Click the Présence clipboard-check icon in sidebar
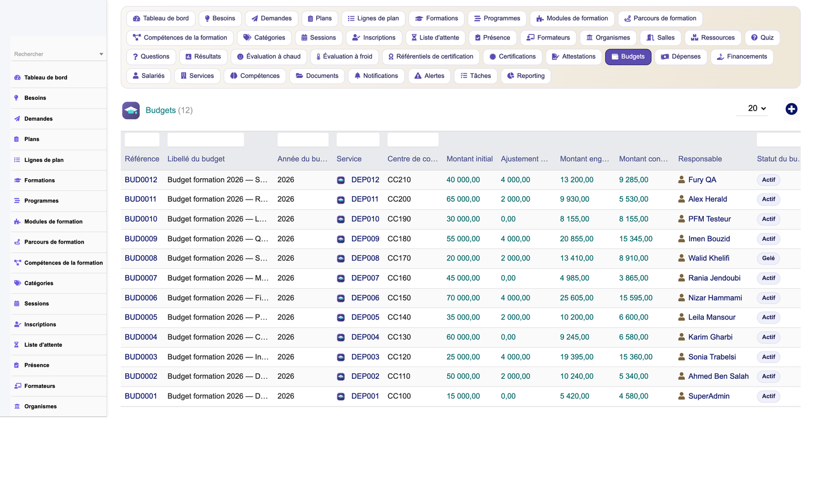Viewport: 815px width, 504px height. coord(17,365)
